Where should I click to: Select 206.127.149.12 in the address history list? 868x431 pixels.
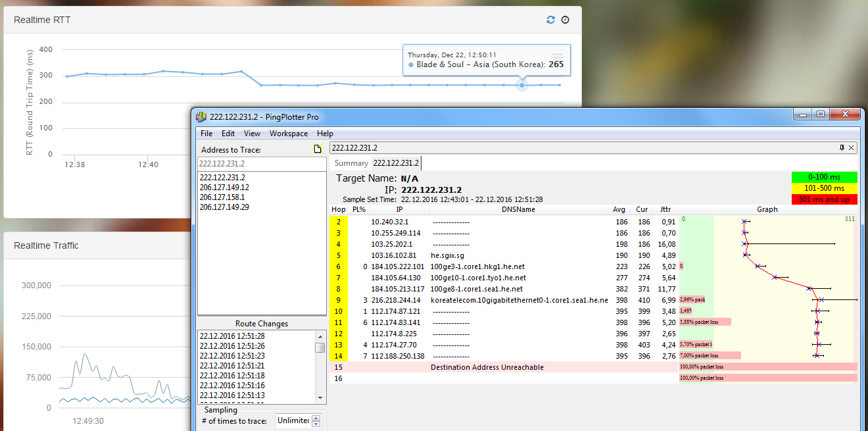(224, 188)
